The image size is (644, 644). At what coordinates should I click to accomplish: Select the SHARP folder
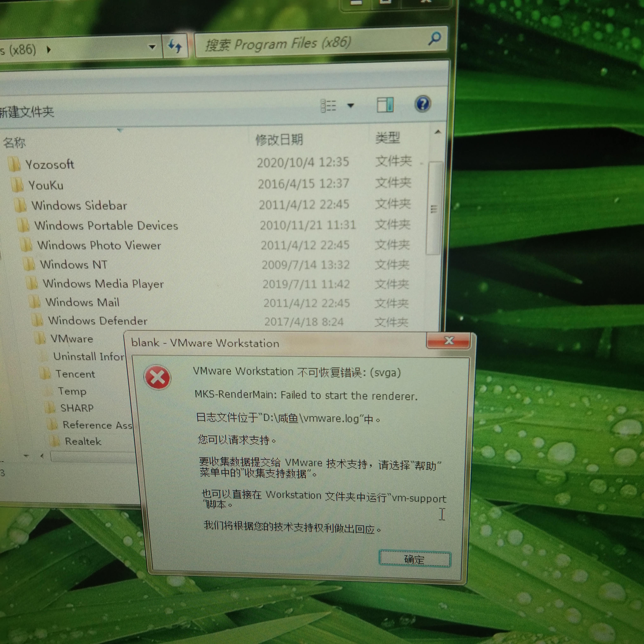(77, 408)
